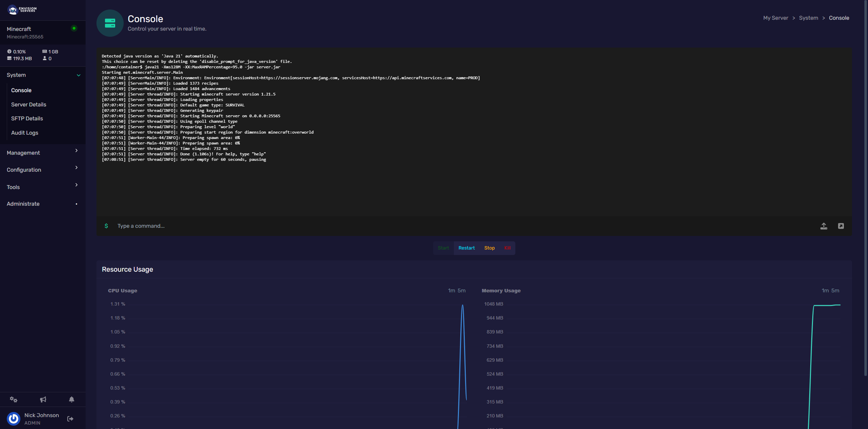Expand the Configuration section
The height and width of the screenshot is (429, 868).
(x=43, y=170)
